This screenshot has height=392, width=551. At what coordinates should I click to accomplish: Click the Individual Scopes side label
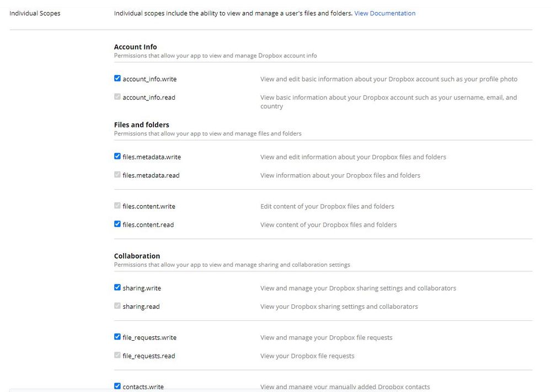pyautogui.click(x=35, y=13)
